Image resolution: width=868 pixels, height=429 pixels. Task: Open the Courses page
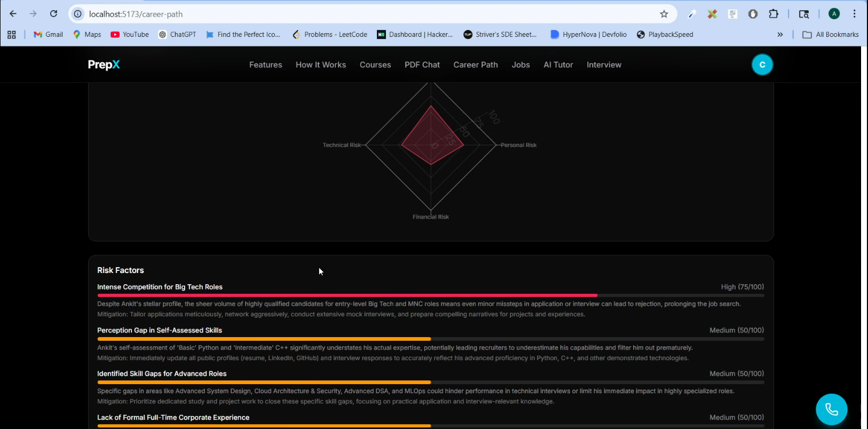pyautogui.click(x=375, y=65)
